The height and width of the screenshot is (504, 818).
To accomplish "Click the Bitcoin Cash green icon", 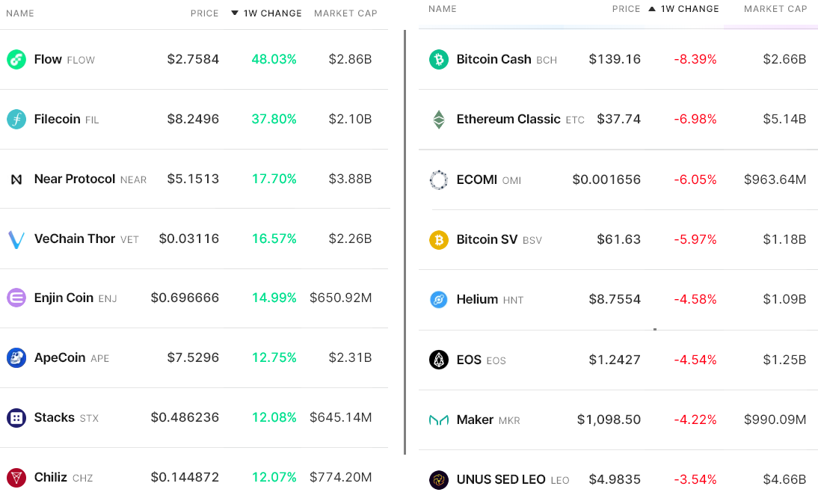I will pos(439,60).
